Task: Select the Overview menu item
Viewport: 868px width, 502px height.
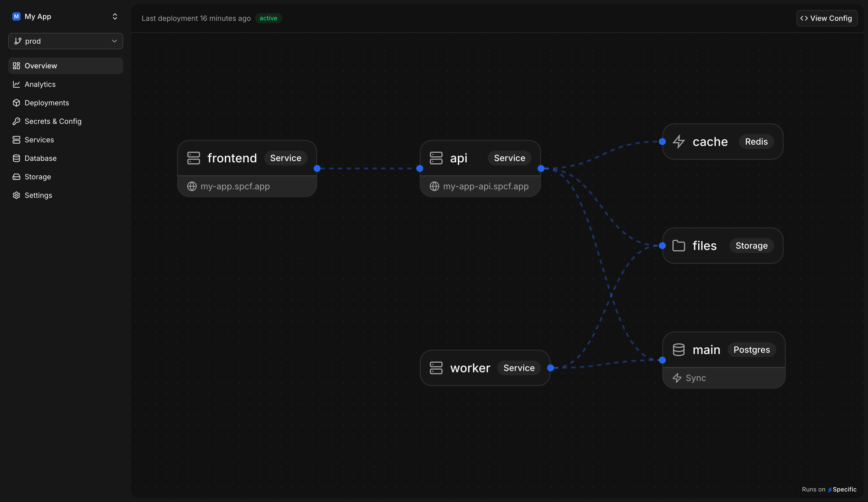Action: [41, 66]
